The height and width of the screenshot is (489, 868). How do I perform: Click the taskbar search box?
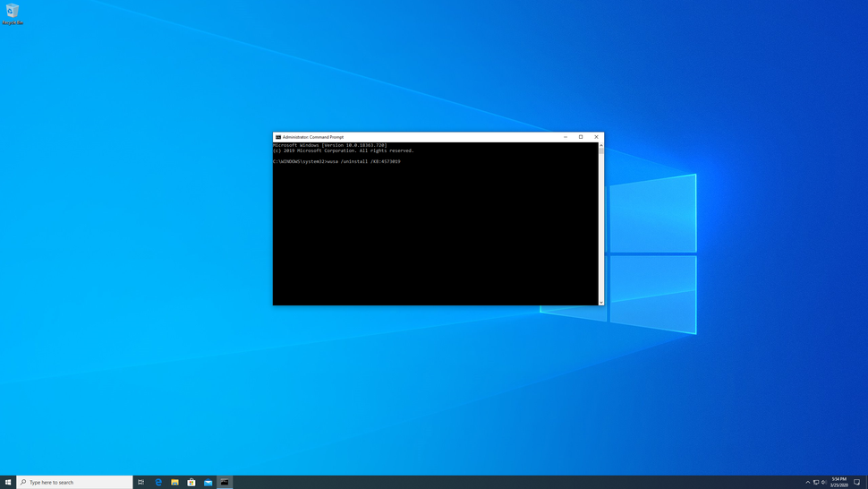(x=75, y=483)
